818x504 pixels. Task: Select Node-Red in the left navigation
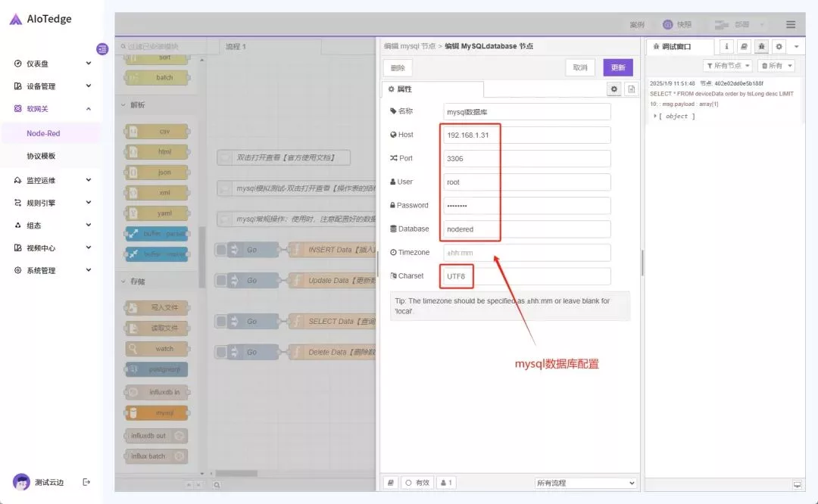click(x=43, y=133)
